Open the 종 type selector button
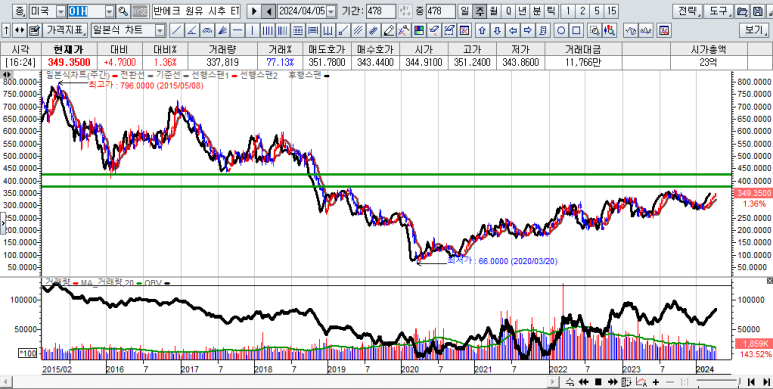 pyautogui.click(x=19, y=11)
